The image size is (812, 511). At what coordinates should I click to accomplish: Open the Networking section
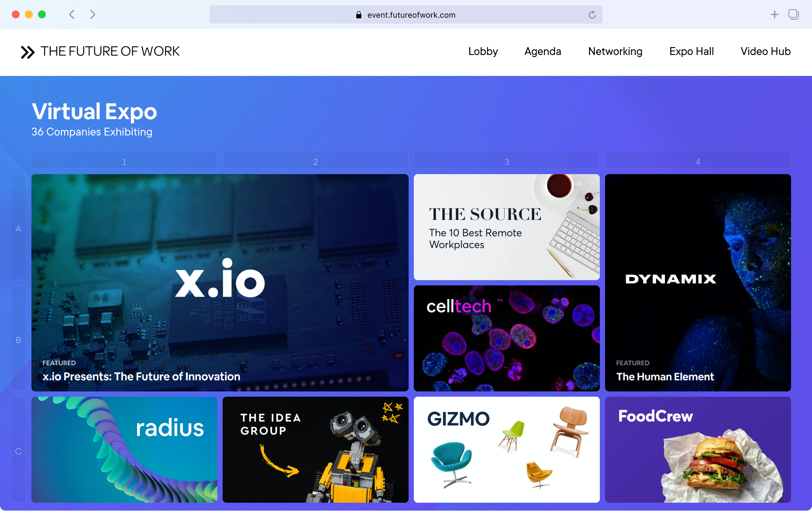(x=615, y=51)
